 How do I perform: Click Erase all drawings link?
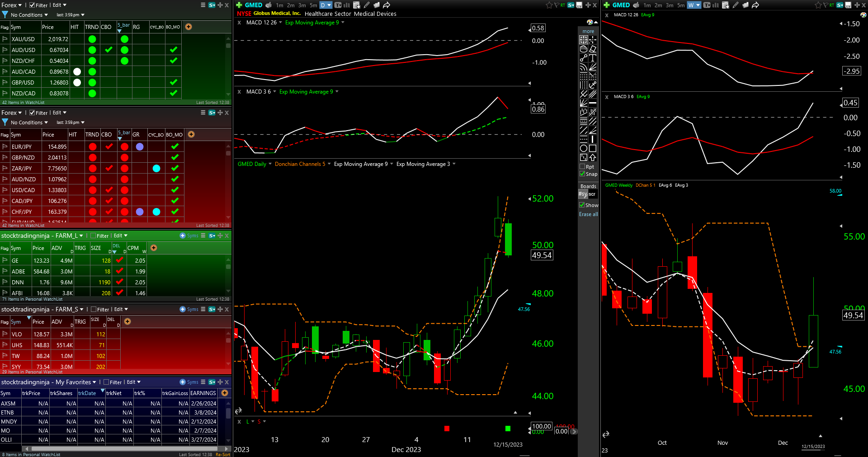(588, 214)
